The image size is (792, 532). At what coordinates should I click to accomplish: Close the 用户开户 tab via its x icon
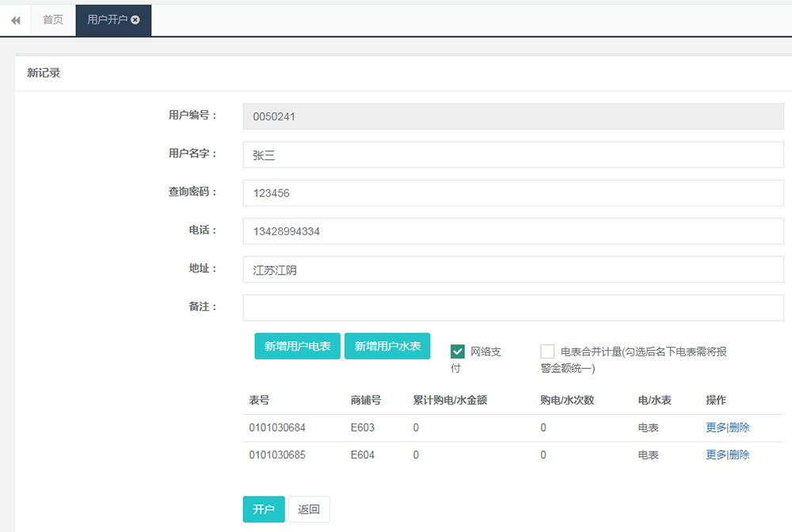pos(135,20)
